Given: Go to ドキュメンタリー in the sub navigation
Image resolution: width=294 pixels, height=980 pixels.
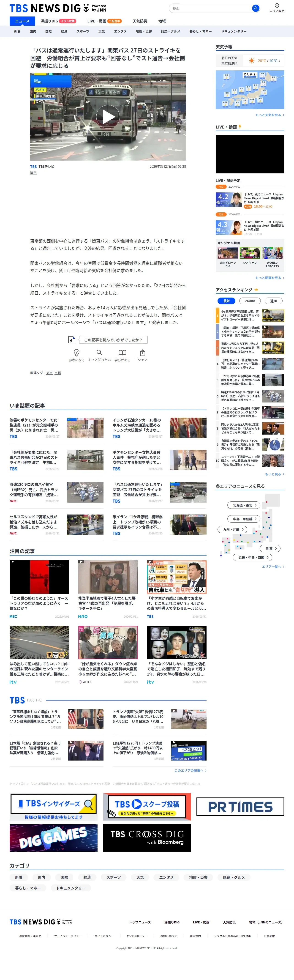Looking at the screenshot, I should pyautogui.click(x=234, y=31).
